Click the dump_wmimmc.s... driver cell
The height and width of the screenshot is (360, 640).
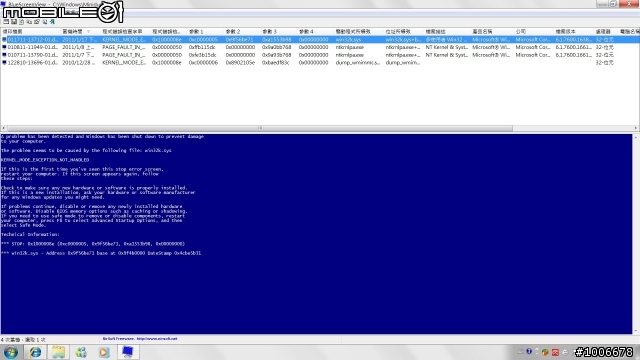(x=358, y=63)
